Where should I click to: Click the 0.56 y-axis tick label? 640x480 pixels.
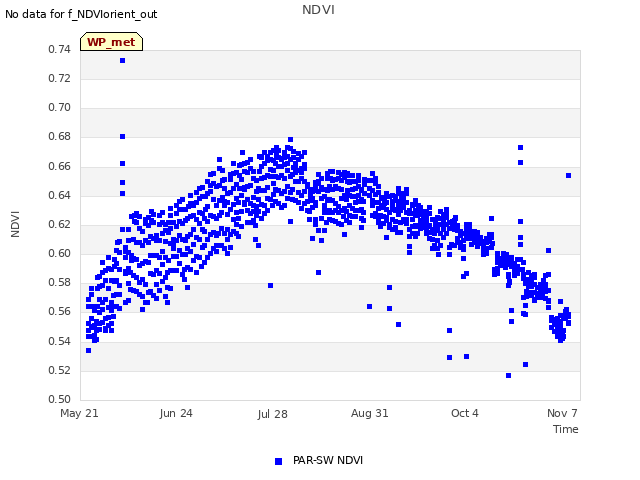click(x=60, y=311)
